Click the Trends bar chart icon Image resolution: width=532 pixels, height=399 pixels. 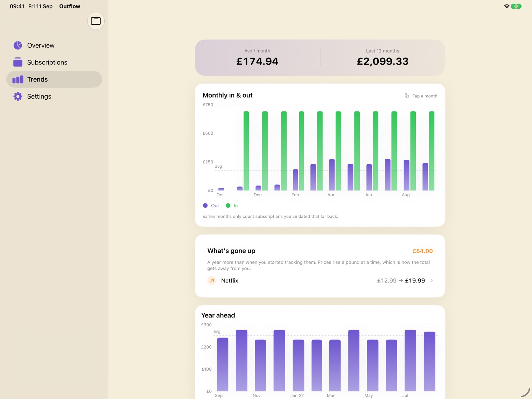coord(18,79)
